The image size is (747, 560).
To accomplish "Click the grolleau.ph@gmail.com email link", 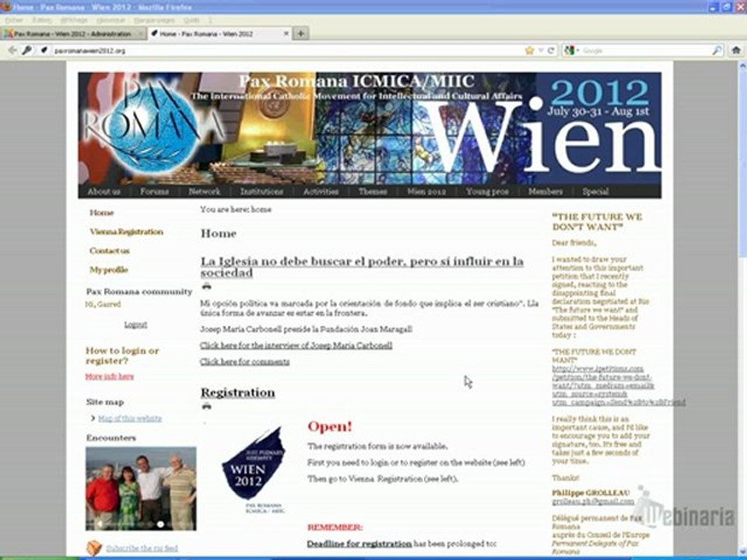I will (593, 502).
